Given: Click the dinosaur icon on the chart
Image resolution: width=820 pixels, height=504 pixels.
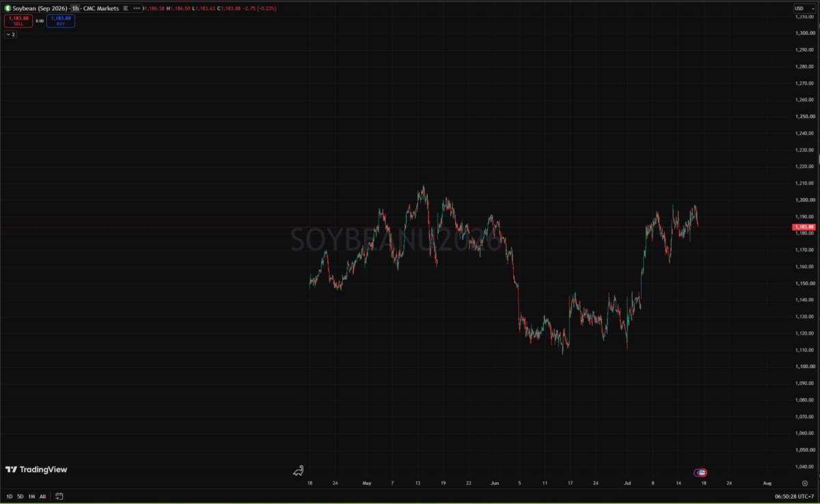Looking at the screenshot, I should coord(298,471).
